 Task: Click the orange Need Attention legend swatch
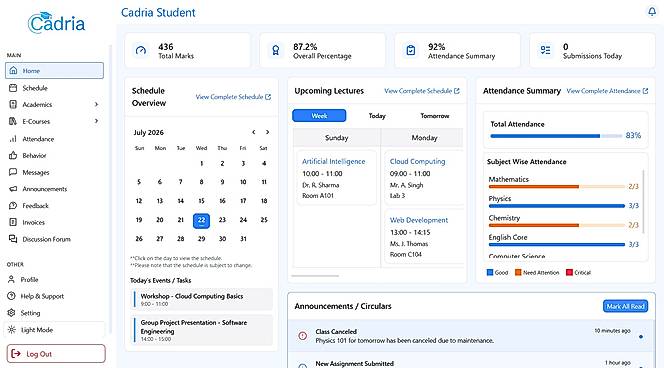tap(518, 272)
